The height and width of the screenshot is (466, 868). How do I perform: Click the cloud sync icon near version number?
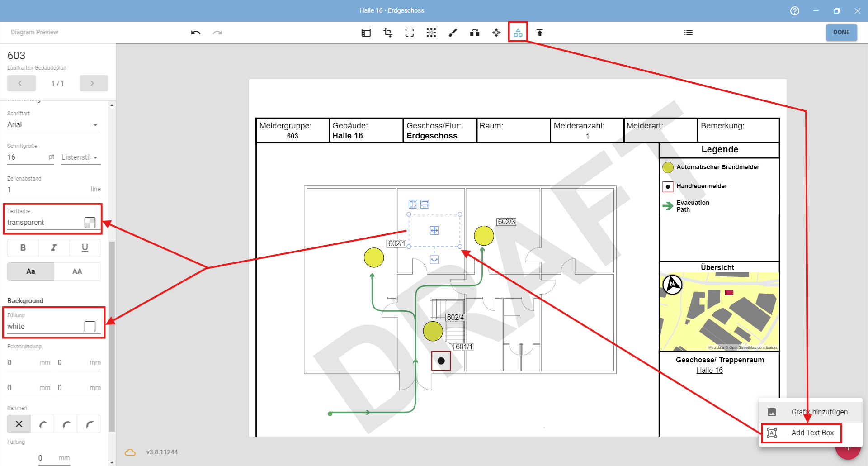tap(130, 452)
